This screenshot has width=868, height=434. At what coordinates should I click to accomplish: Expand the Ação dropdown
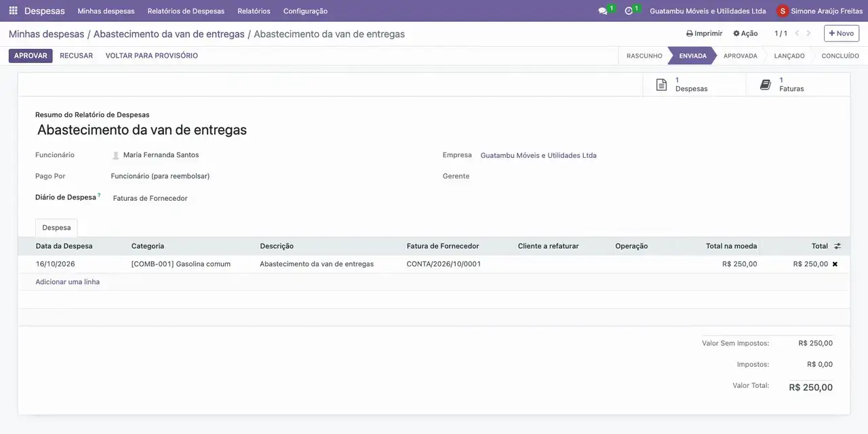click(745, 33)
